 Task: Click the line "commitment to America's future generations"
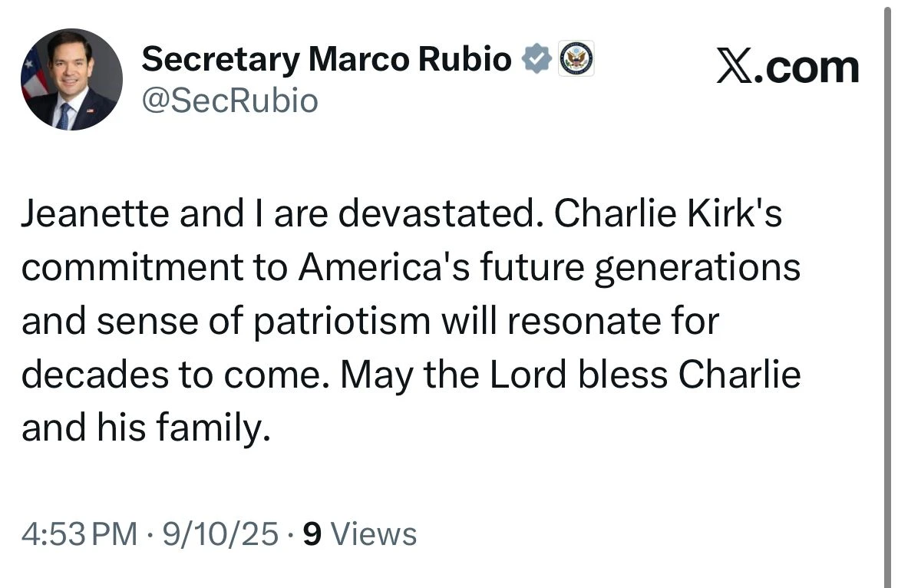click(x=411, y=268)
